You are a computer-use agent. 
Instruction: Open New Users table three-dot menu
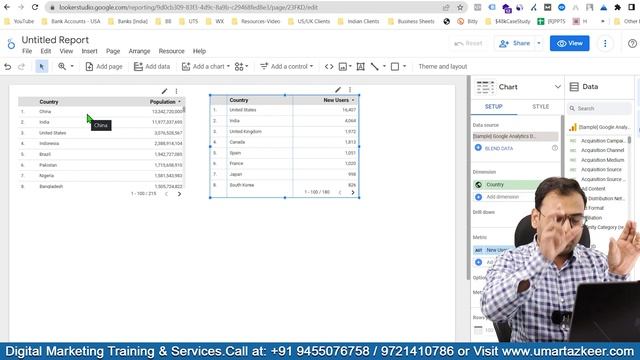pos(350,89)
